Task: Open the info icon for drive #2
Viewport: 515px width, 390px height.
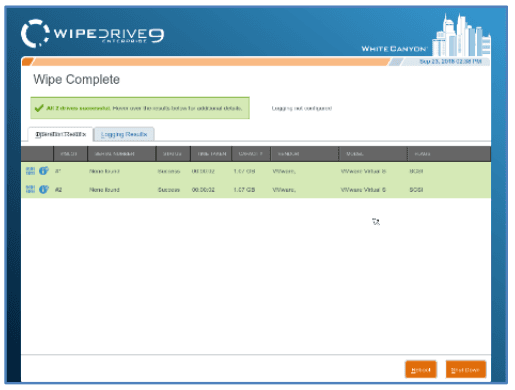Action: coord(44,189)
